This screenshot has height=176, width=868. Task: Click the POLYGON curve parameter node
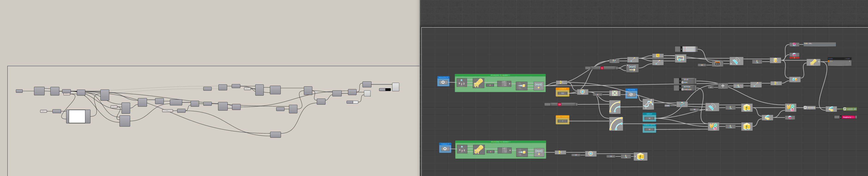(631, 94)
